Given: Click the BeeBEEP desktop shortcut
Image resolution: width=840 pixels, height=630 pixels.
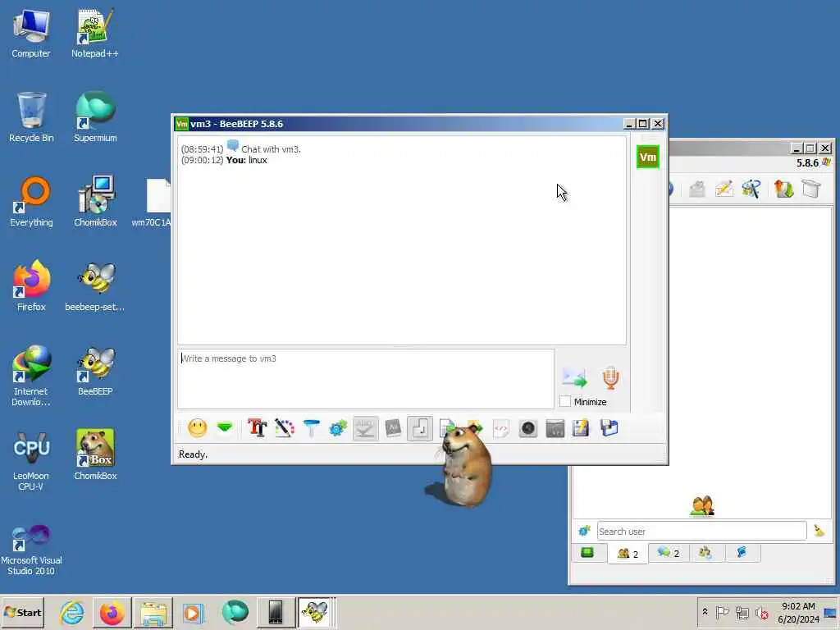Looking at the screenshot, I should point(95,371).
